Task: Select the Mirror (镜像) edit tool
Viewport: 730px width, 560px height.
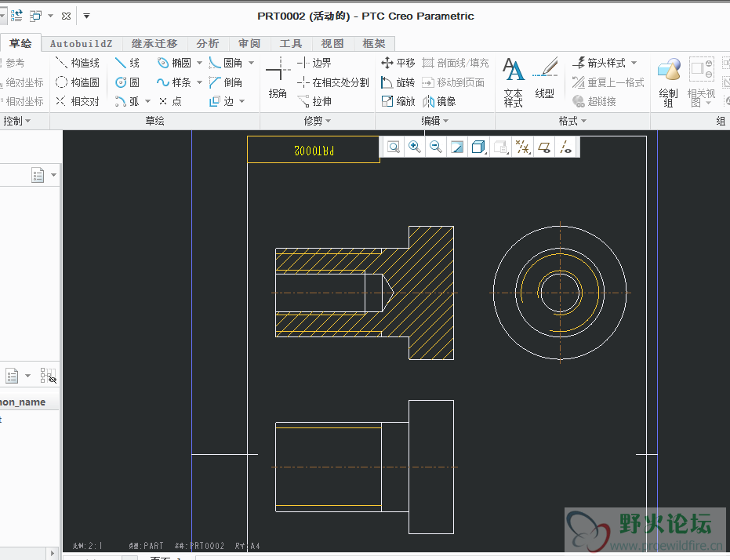Action: click(439, 101)
